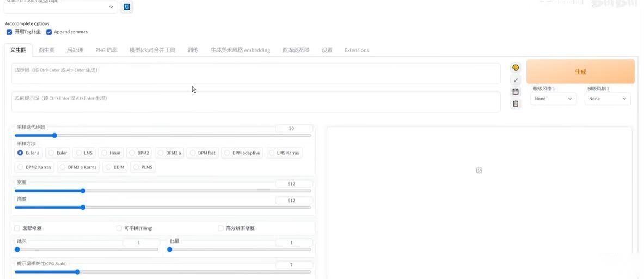Click the 反向提示词 negative prompt box

pos(255,101)
